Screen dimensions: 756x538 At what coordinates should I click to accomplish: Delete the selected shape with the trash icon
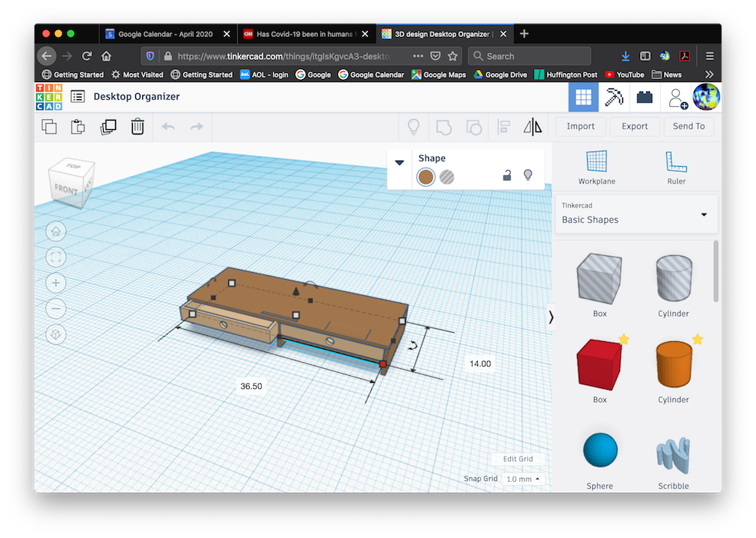[x=138, y=126]
